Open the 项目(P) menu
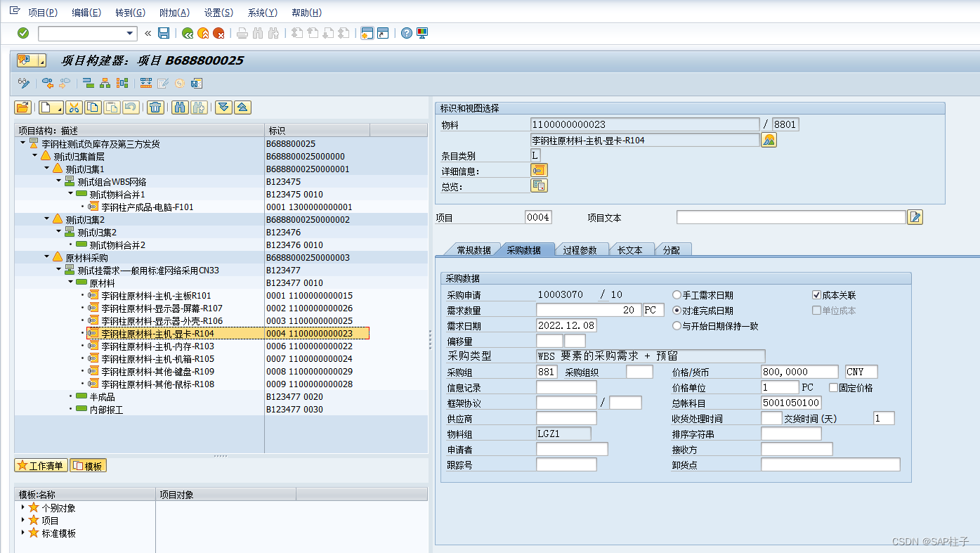The image size is (980, 553). 43,13
